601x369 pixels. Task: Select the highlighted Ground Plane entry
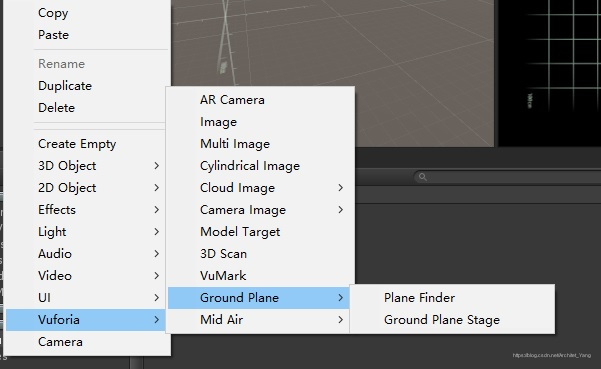pos(258,298)
